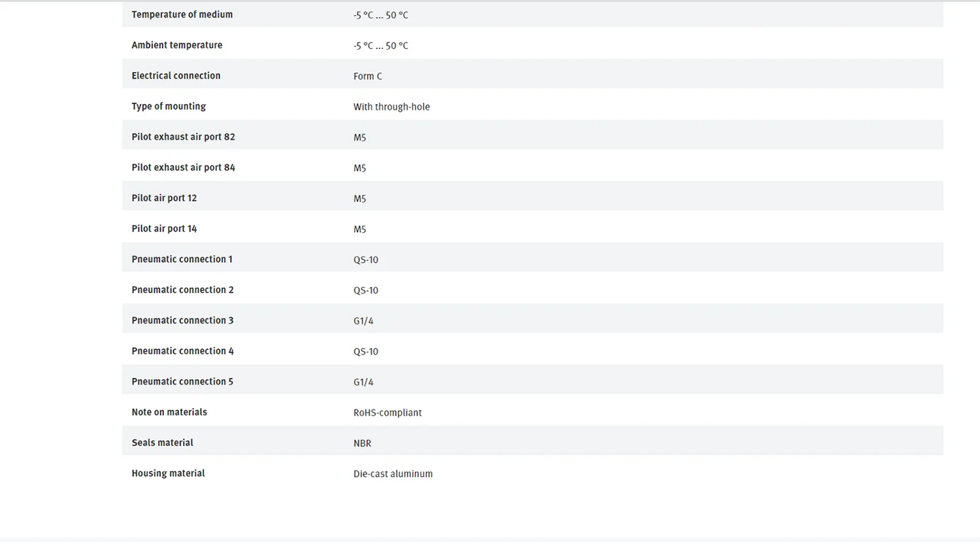Click the G1/4 value for Pneumatic connection 5
Image resolution: width=980 pixels, height=542 pixels.
click(x=363, y=382)
